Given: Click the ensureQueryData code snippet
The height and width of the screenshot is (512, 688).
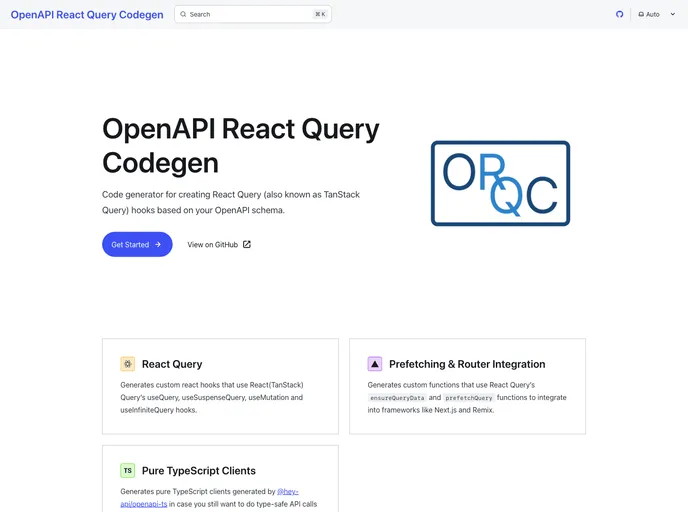Looking at the screenshot, I should tap(397, 398).
